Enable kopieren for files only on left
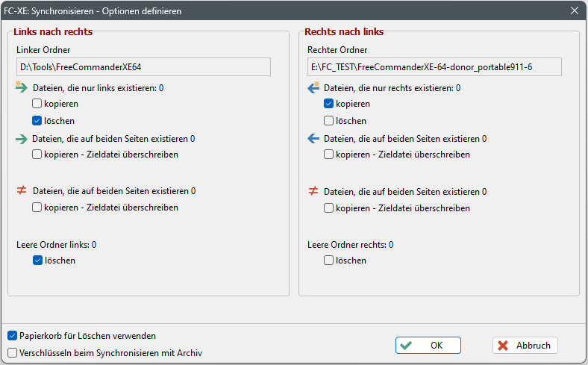Screen dimensions: 588x365 click(x=37, y=104)
